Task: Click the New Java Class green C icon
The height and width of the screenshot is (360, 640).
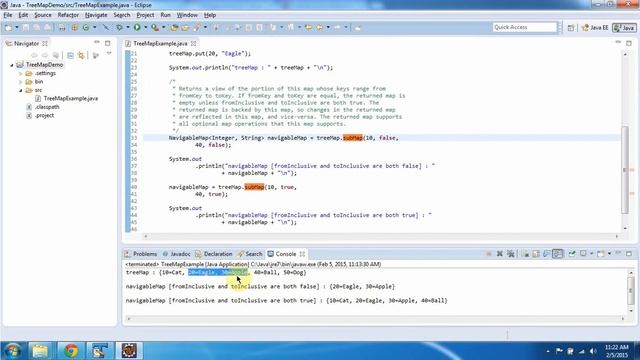Action: tap(86, 27)
